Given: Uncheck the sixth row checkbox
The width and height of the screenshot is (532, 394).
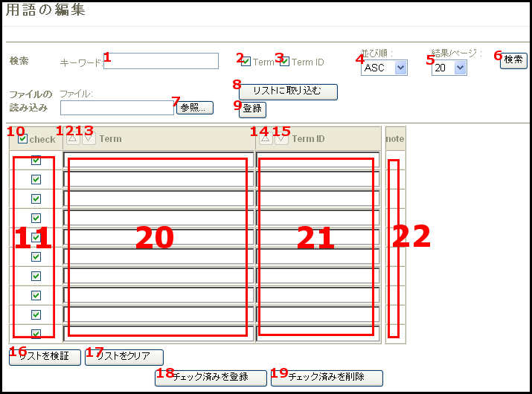Looking at the screenshot, I should tap(36, 256).
